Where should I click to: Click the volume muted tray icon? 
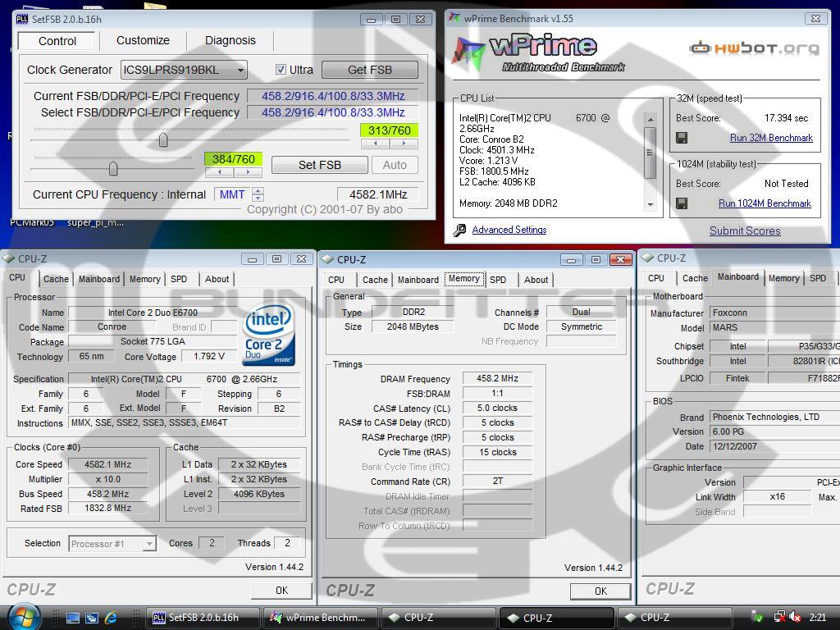pos(795,617)
